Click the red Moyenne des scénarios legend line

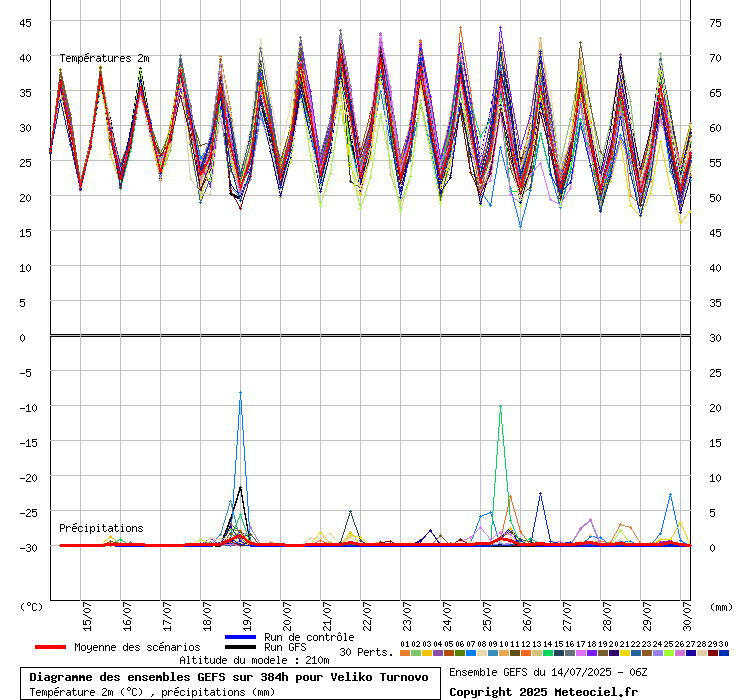pyautogui.click(x=65, y=647)
